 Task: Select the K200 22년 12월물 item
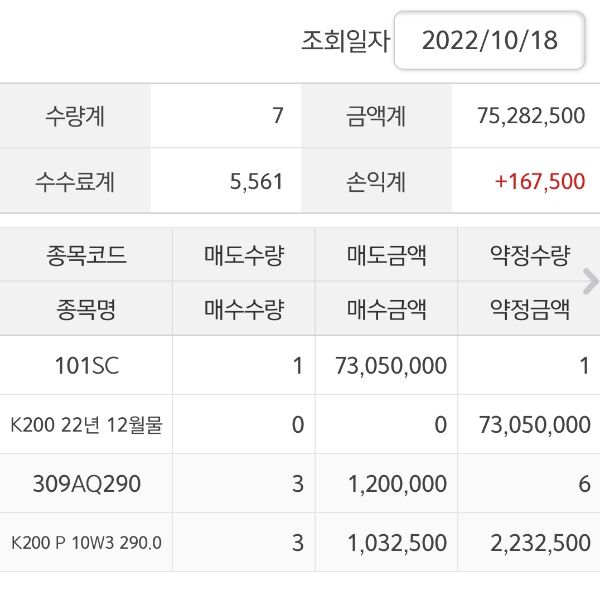86,425
